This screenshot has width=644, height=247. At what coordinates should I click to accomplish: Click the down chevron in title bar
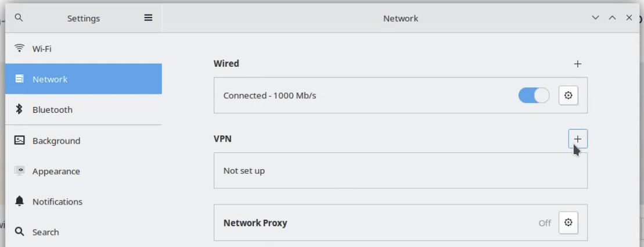[x=595, y=17]
